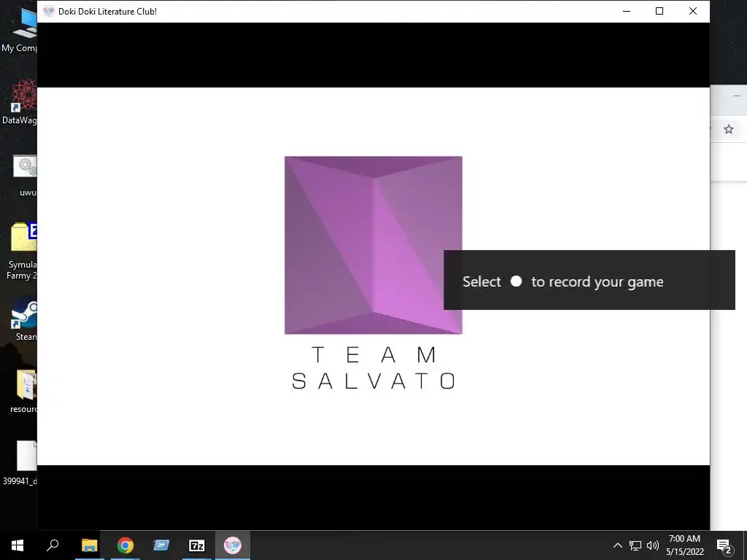Select Doki Doki Literature Club taskbar icon

click(x=233, y=545)
